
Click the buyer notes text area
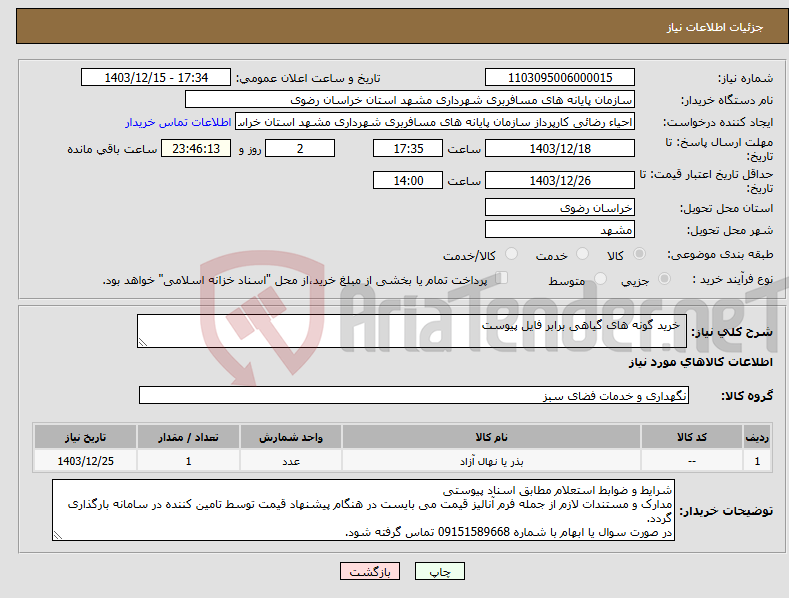(x=363, y=510)
